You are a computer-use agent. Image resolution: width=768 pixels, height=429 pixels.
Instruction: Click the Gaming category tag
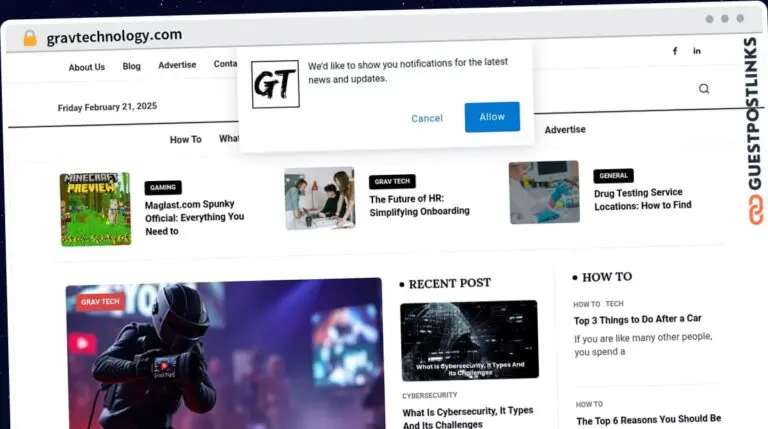click(x=162, y=187)
